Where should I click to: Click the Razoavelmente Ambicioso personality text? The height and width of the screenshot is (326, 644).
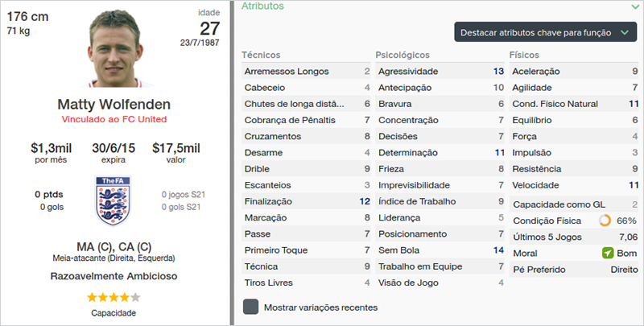pyautogui.click(x=113, y=276)
